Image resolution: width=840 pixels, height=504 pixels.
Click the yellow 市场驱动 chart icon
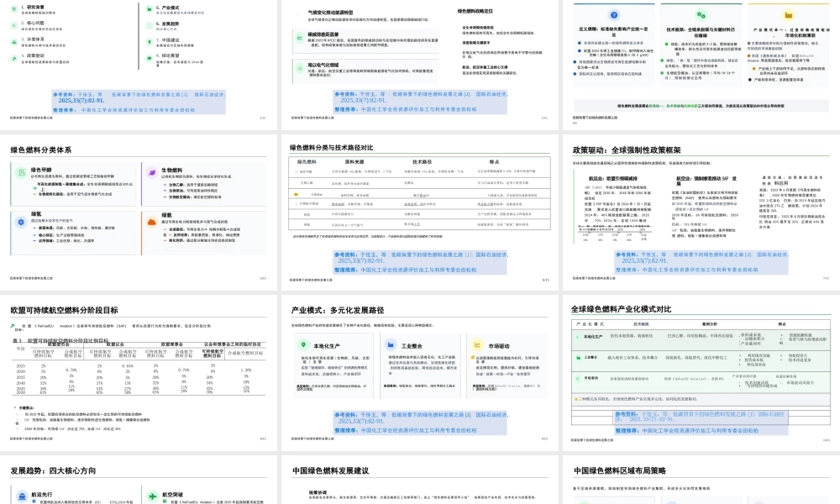(x=478, y=344)
